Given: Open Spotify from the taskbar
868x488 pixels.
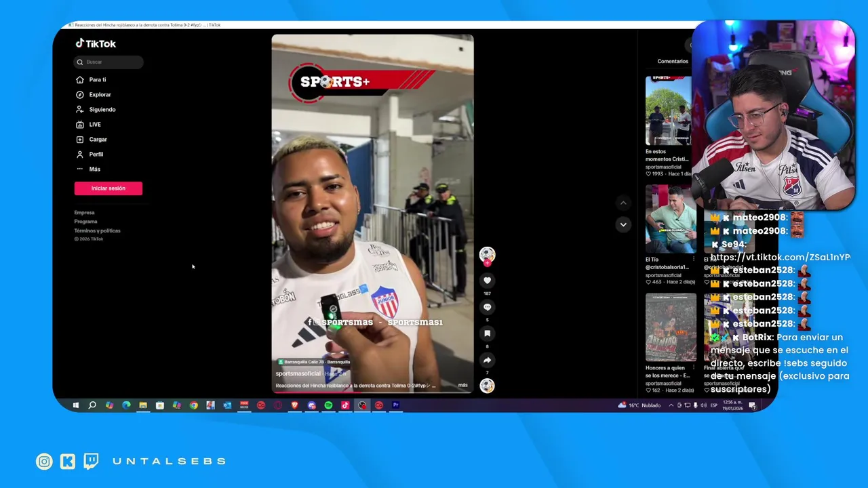Looking at the screenshot, I should tap(328, 405).
